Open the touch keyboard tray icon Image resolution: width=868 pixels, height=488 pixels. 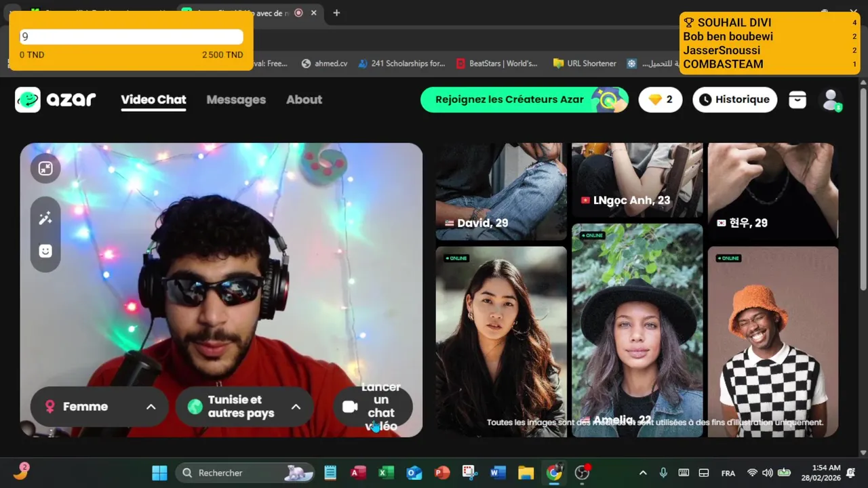pos(684,472)
